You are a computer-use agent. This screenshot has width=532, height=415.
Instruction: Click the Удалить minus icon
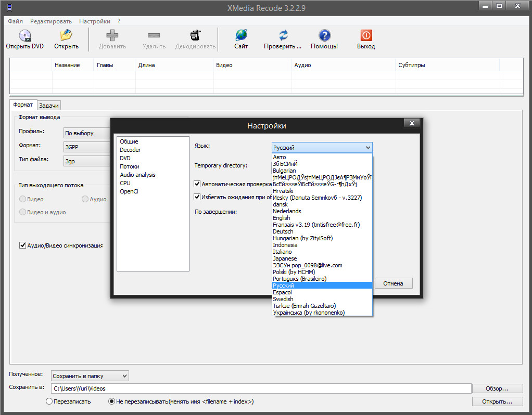coord(154,35)
